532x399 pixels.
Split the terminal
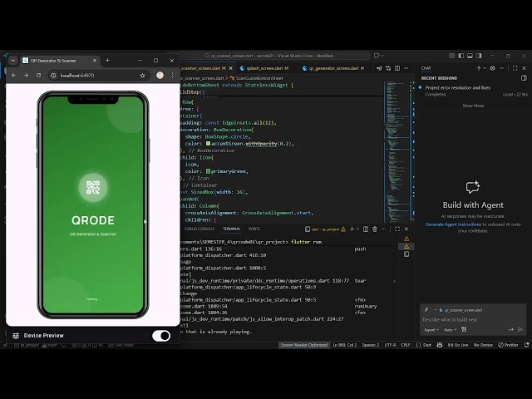(366, 229)
